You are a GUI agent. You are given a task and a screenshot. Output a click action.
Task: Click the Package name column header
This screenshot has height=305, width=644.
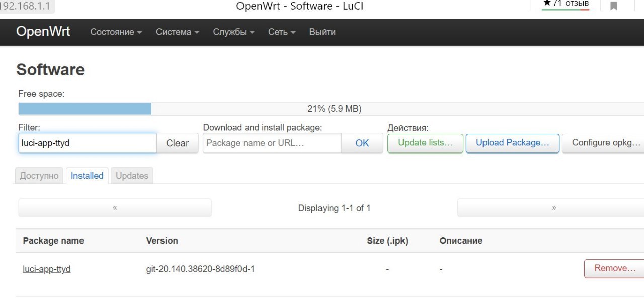click(53, 241)
